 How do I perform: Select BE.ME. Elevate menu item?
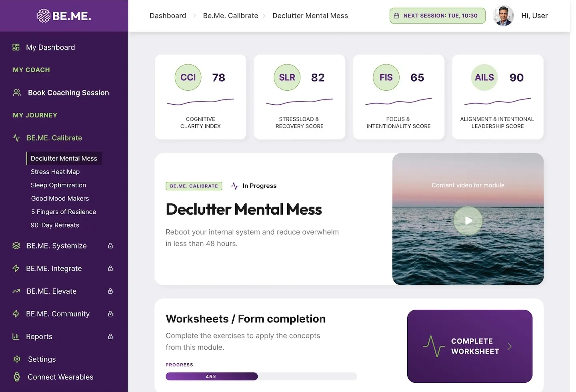[x=52, y=291]
